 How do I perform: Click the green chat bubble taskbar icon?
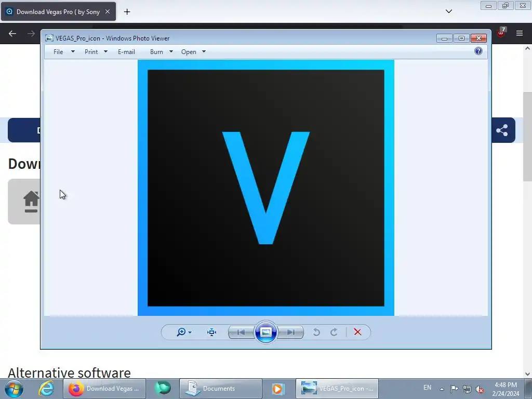tap(163, 389)
